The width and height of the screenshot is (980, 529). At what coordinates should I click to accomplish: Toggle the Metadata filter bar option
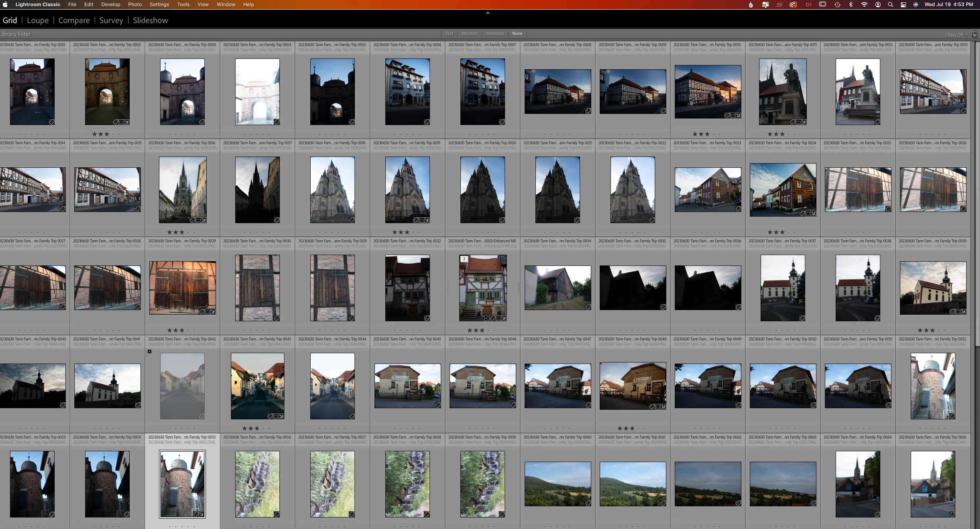click(495, 34)
